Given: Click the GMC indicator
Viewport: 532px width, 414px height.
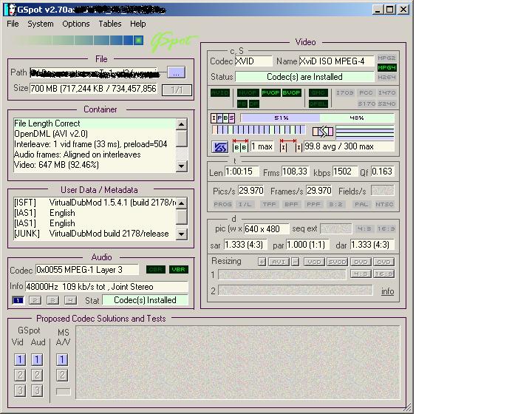Looking at the screenshot, I should click(318, 92).
